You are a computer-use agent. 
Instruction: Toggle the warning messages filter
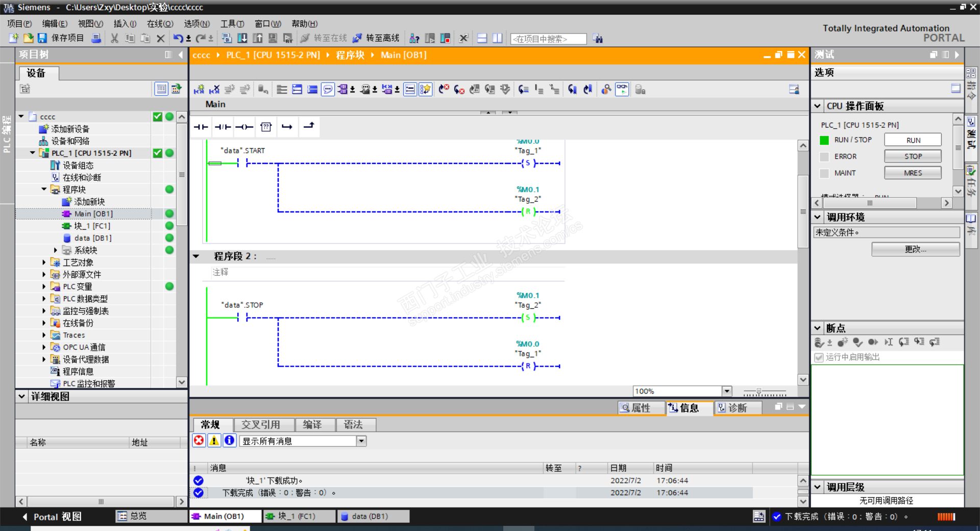click(214, 440)
